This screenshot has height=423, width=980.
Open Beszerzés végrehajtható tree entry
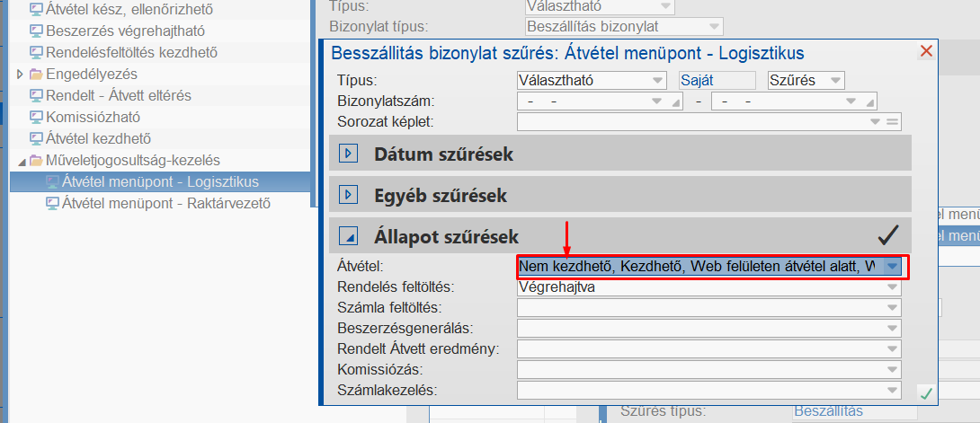pos(125,30)
